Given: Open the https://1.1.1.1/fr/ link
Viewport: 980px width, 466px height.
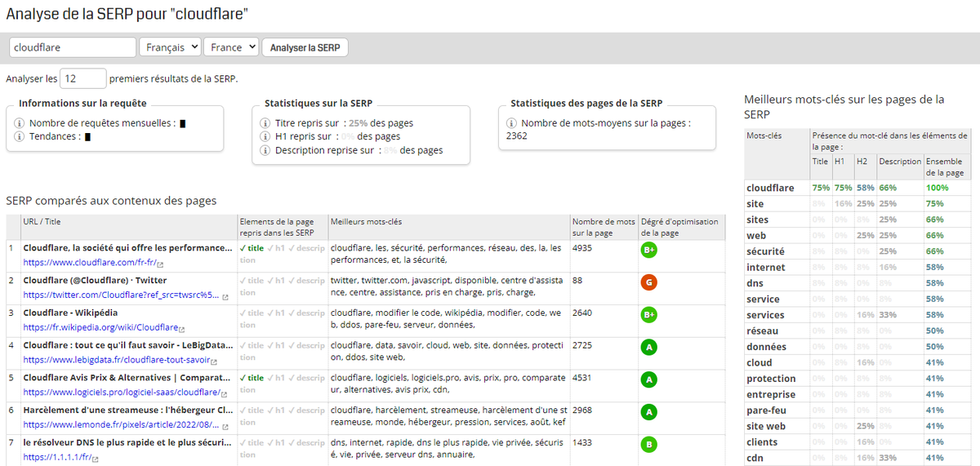Looking at the screenshot, I should [57, 459].
